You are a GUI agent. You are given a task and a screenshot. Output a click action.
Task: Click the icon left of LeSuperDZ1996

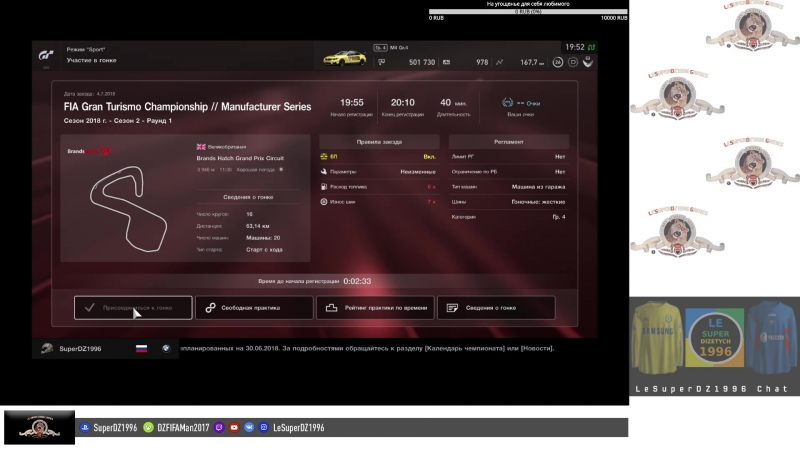point(264,428)
